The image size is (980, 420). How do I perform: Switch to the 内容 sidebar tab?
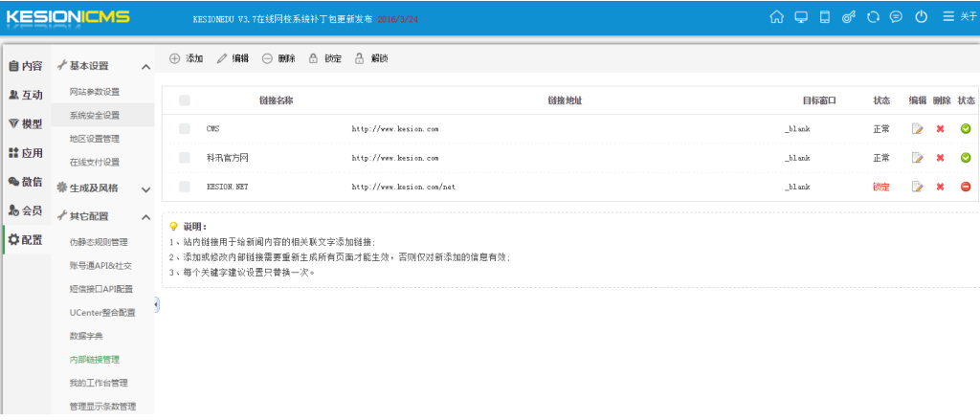pyautogui.click(x=25, y=66)
